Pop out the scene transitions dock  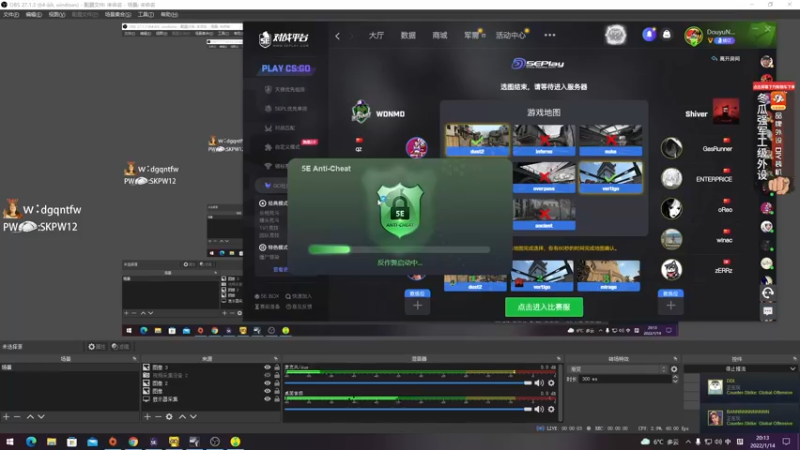676,359
